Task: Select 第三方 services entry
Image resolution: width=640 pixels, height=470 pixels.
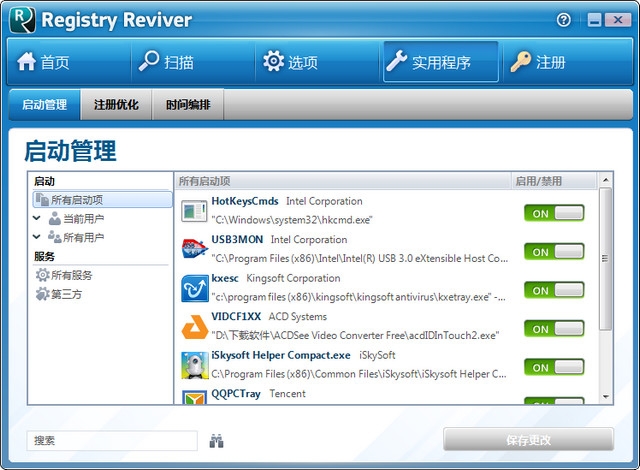Action: (59, 294)
